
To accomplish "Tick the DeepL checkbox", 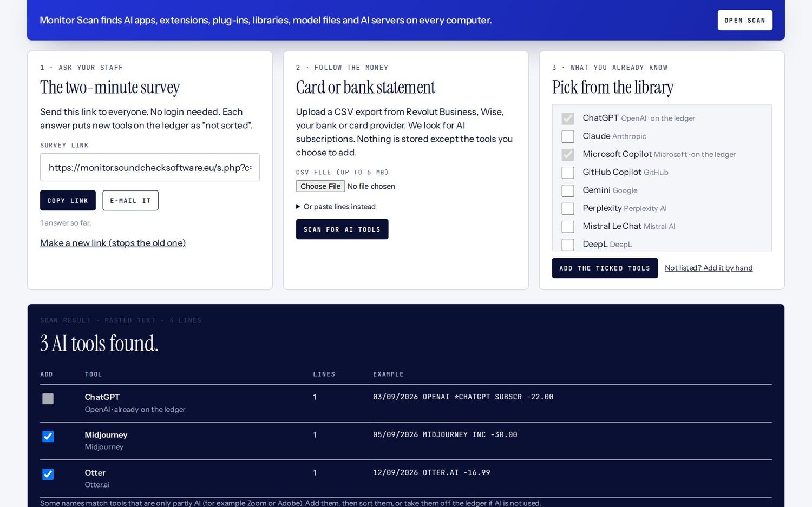I will click(568, 245).
